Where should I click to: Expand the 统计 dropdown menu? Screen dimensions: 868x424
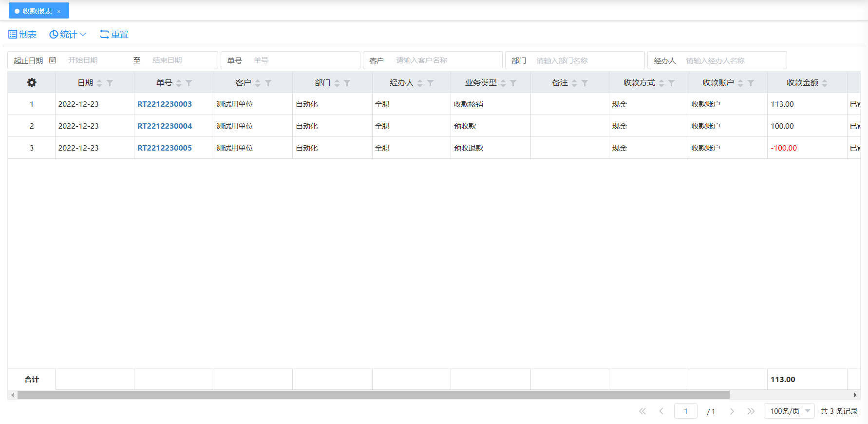tap(68, 34)
